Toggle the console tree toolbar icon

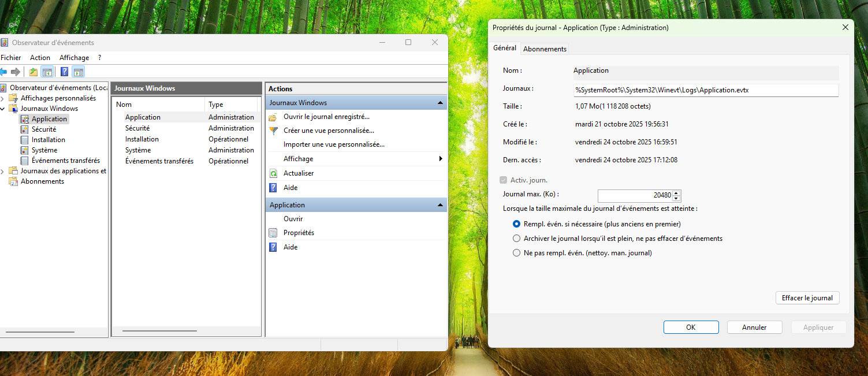coord(47,72)
